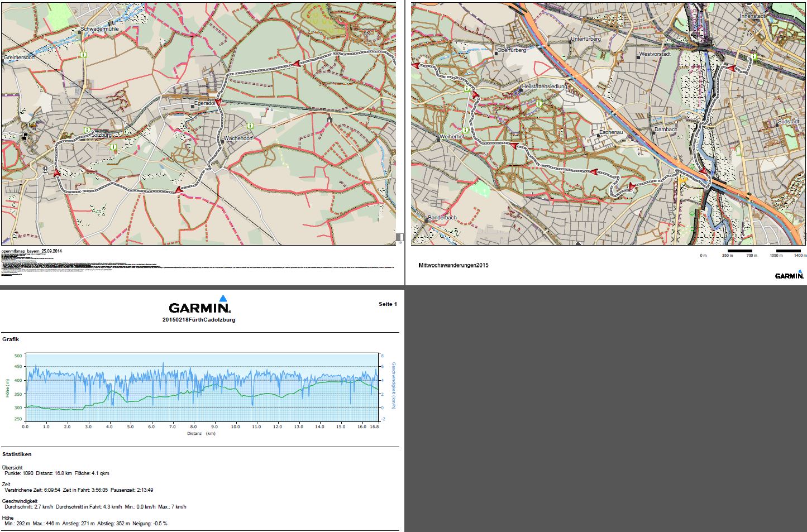Click the red route arrow at Egersdorf
807x532 pixels.
click(218, 102)
